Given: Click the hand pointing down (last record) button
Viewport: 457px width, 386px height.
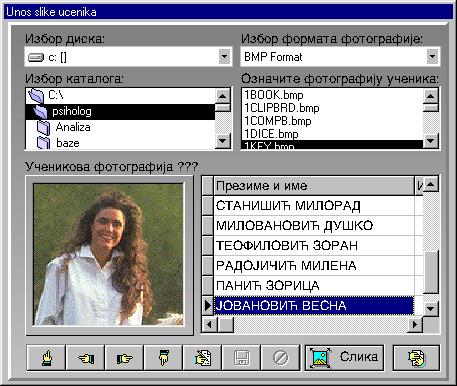Looking at the screenshot, I should pos(163,358).
